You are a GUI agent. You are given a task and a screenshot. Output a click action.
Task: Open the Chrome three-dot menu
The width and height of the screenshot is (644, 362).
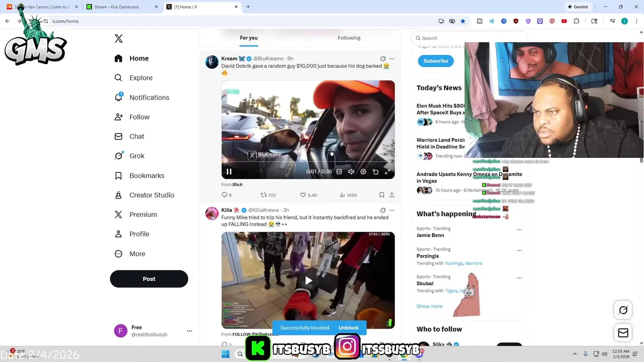(636, 21)
